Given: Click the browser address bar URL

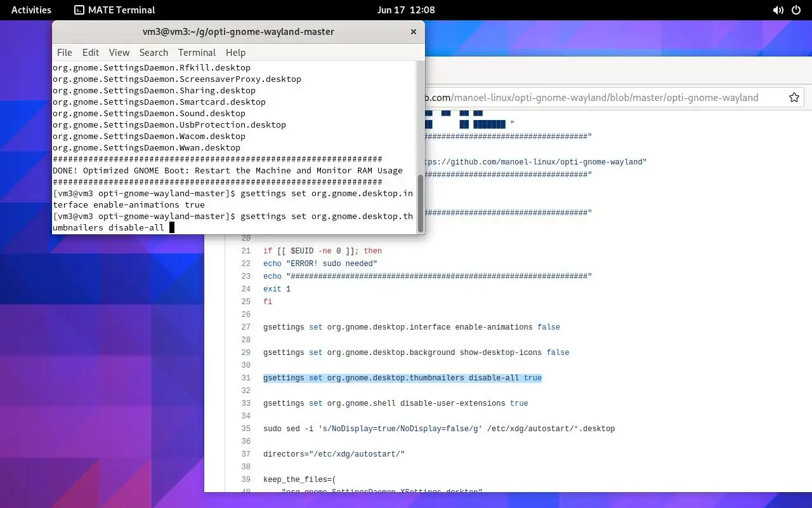Looking at the screenshot, I should [590, 98].
